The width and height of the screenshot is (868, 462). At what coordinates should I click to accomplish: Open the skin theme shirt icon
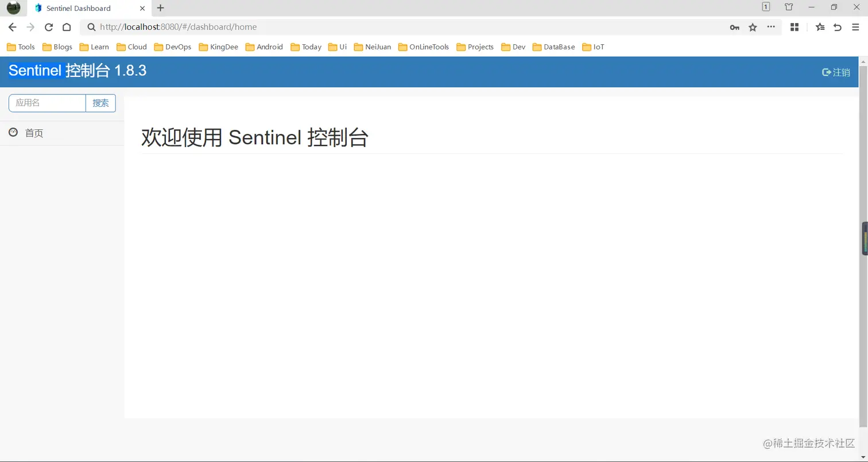click(789, 7)
